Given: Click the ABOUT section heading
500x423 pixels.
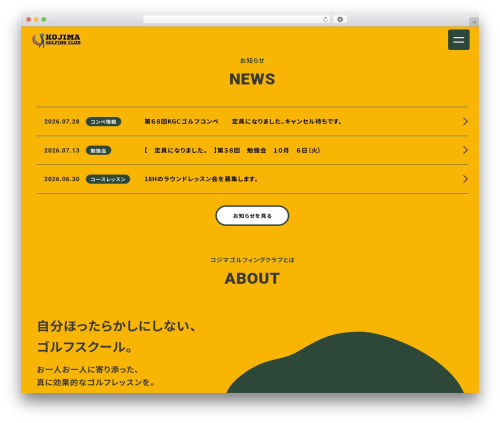Looking at the screenshot, I should 252,278.
